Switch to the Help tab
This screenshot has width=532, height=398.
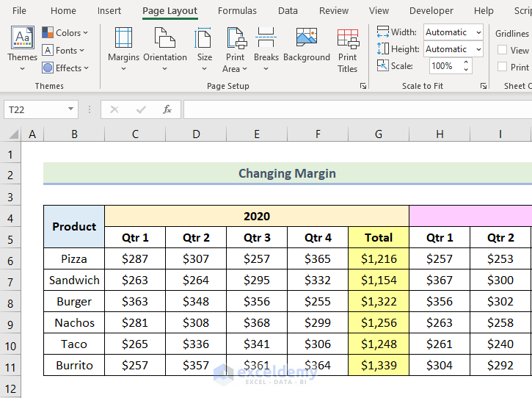tap(484, 11)
